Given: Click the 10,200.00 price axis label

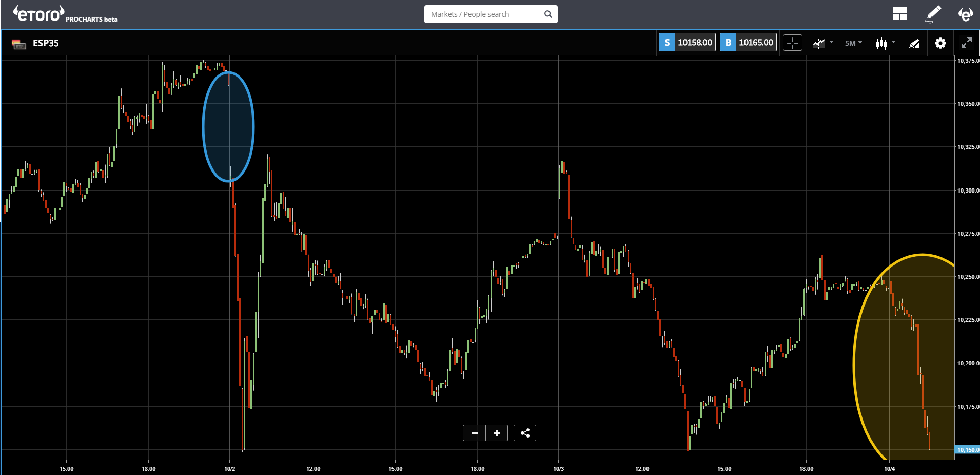Looking at the screenshot, I should (968, 363).
